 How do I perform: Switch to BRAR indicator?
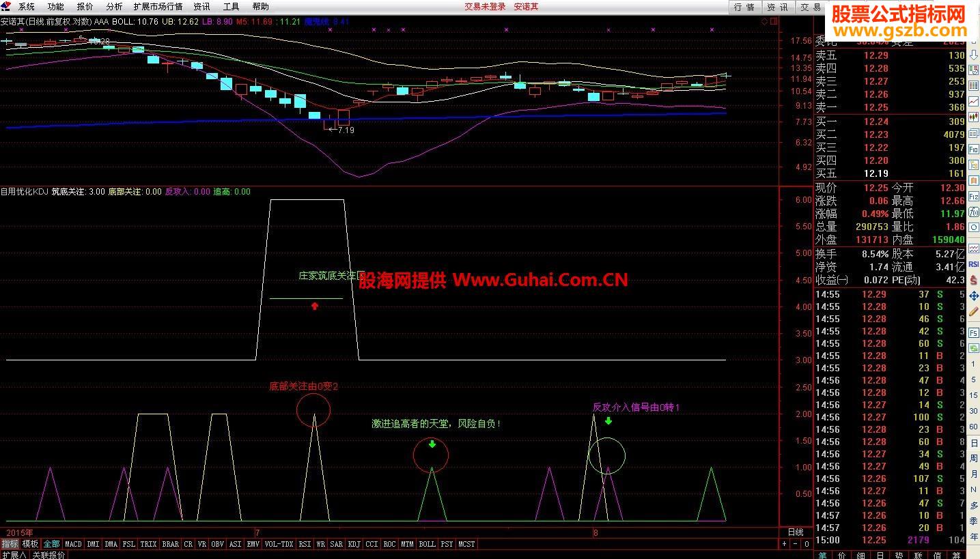point(170,544)
